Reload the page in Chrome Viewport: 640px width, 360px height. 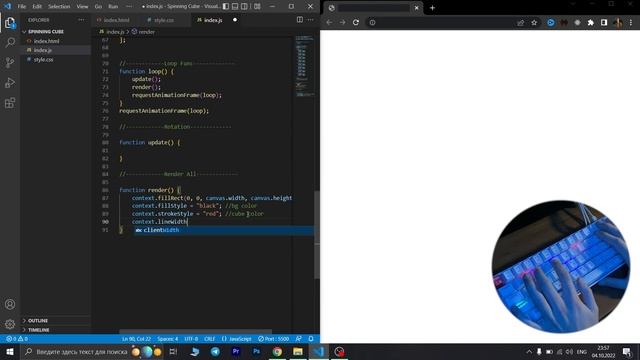[x=356, y=22]
